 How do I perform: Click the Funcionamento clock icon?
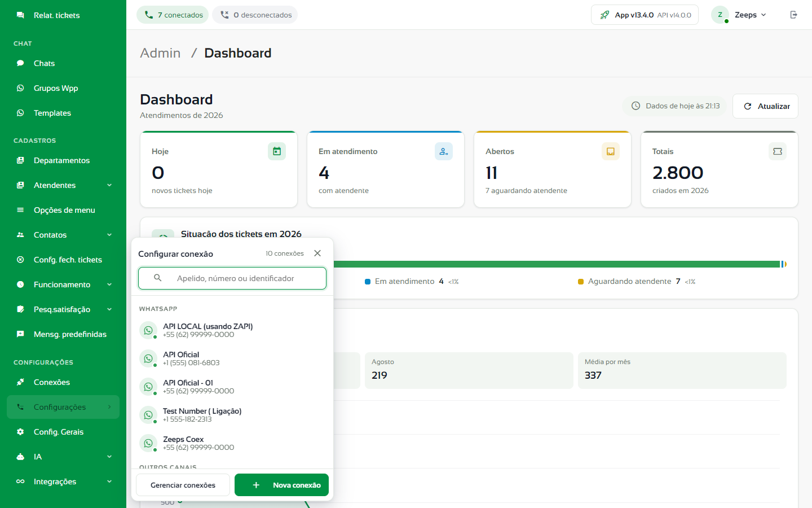[x=20, y=284]
